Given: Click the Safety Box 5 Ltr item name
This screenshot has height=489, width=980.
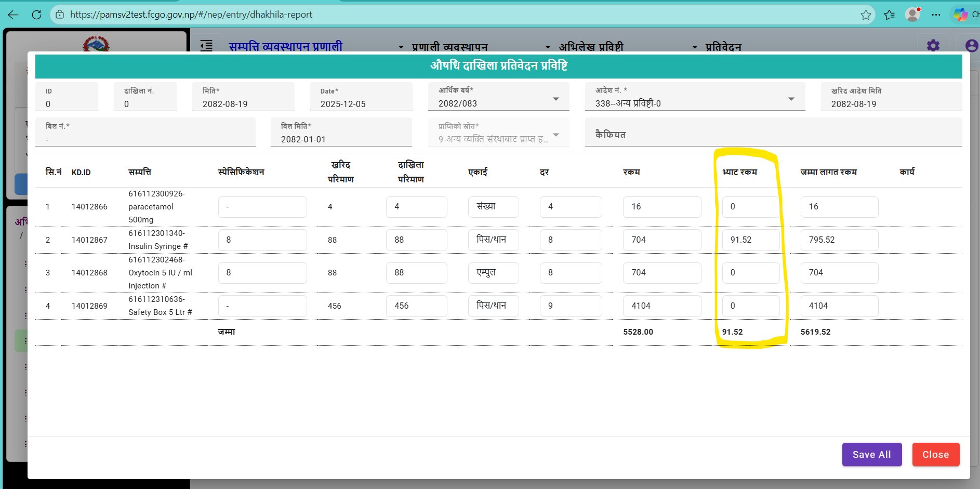Looking at the screenshot, I should point(161,306).
